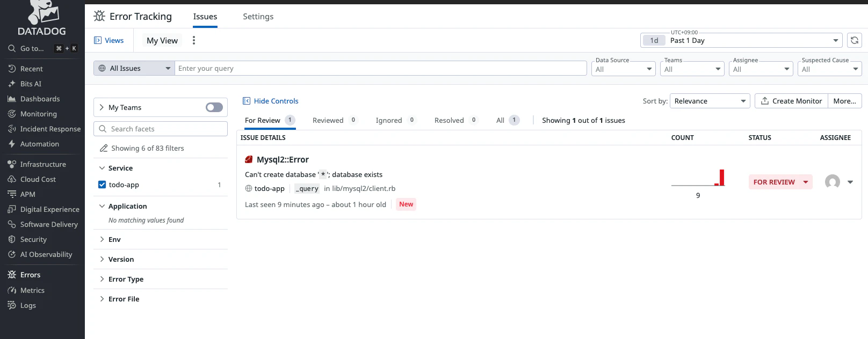Click the 1d time shortcut pill
Viewport: 868px width, 339px height.
pyautogui.click(x=654, y=40)
